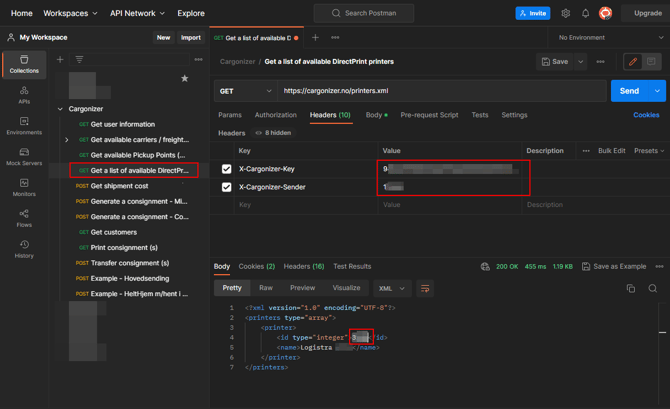This screenshot has height=409, width=670.
Task: Open the Presets dropdown
Action: coord(649,151)
